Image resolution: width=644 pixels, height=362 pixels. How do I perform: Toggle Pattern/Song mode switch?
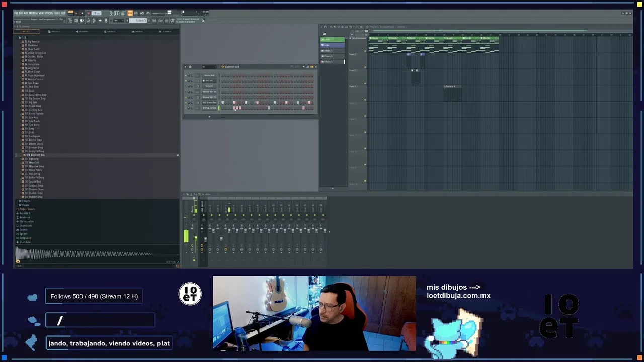pyautogui.click(x=70, y=13)
